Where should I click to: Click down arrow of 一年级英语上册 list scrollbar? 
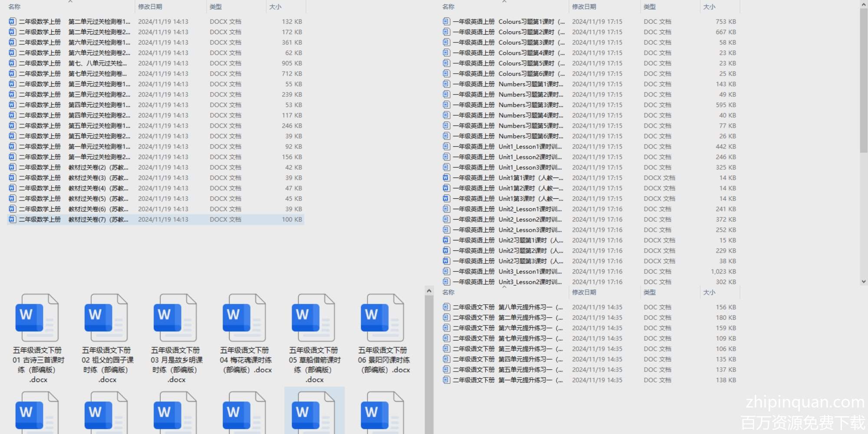pos(864,281)
